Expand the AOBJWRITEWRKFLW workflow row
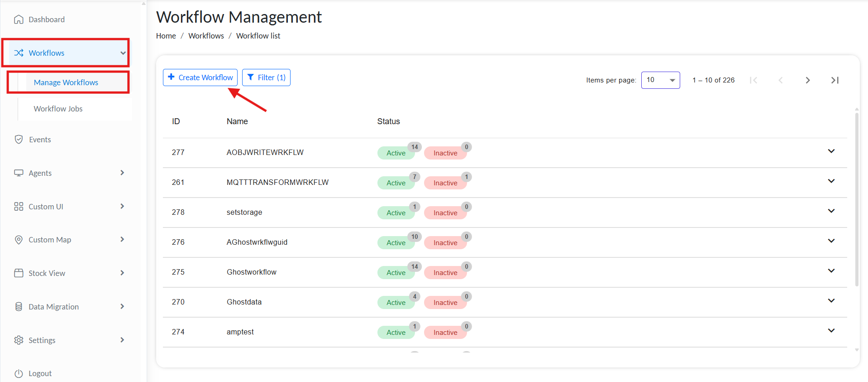Image resolution: width=868 pixels, height=382 pixels. point(831,151)
